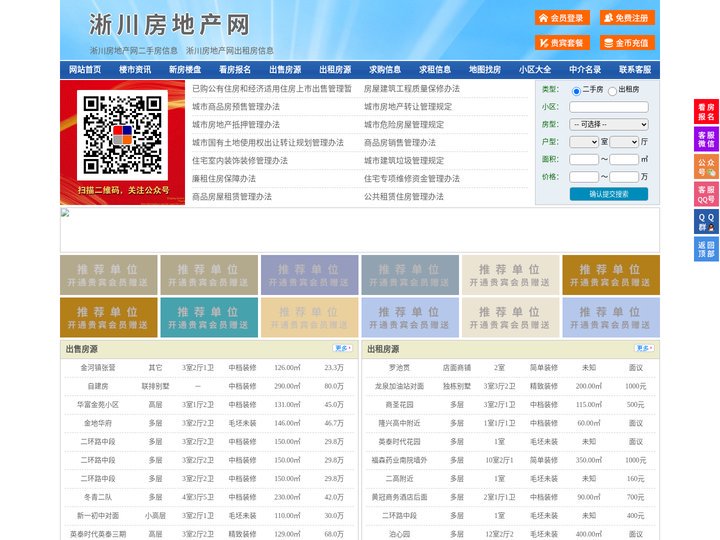Viewport: 720px width, 540px height.
Task: Open the 楼市资讯 menu item
Action: point(135,70)
